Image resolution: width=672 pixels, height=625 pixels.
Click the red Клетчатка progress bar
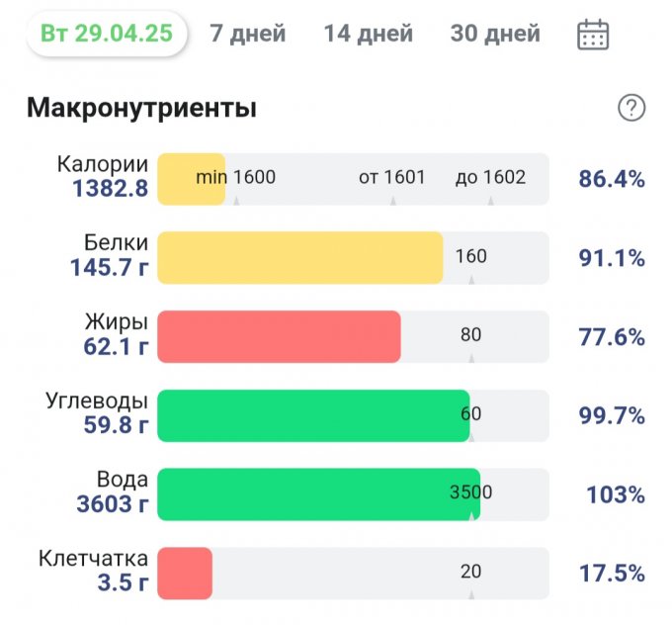pos(185,573)
